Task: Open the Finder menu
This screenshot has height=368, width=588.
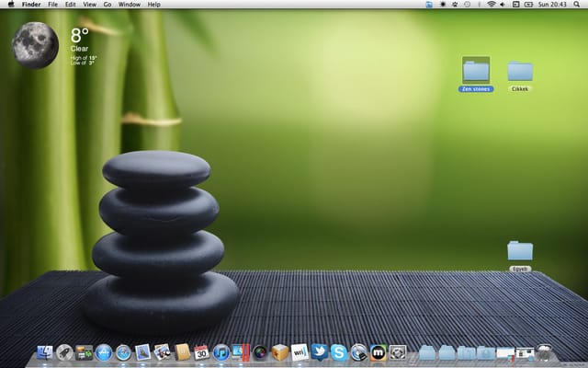Action: click(31, 5)
